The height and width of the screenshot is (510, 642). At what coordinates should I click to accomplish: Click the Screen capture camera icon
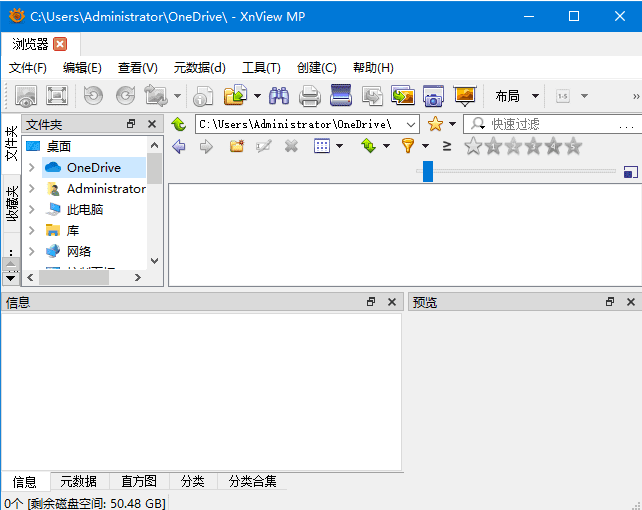coord(434,96)
